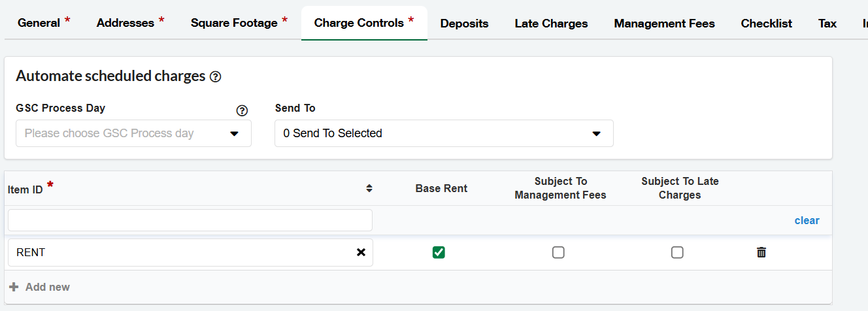Click the Base Rent column header
The width and height of the screenshot is (868, 311).
[x=442, y=188]
